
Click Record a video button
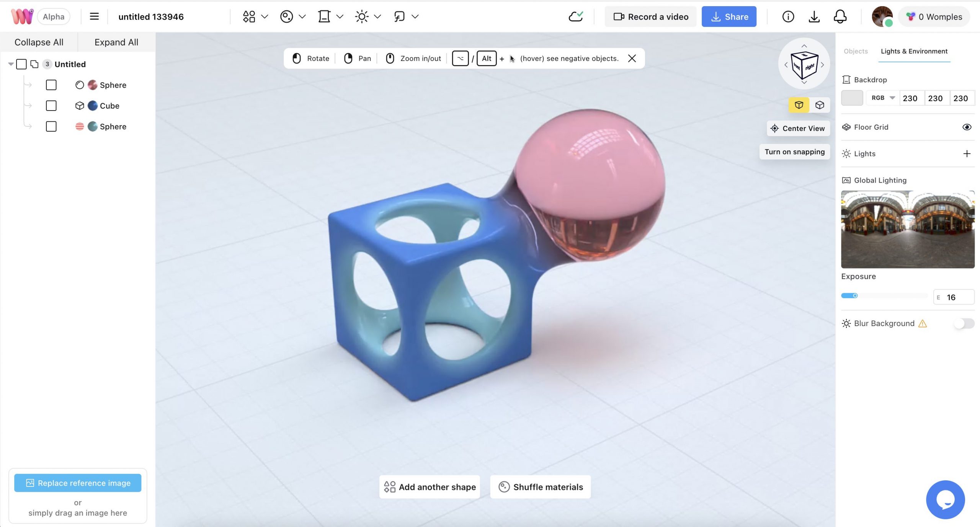[650, 16]
